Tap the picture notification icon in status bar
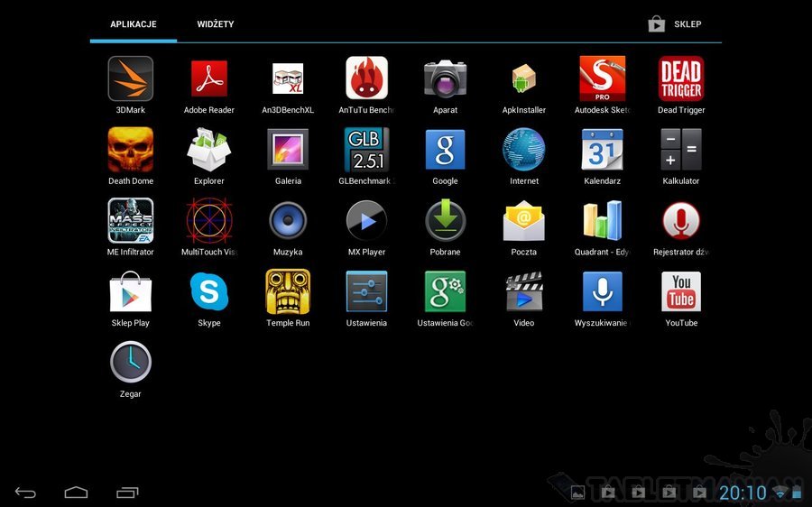 pos(577,493)
